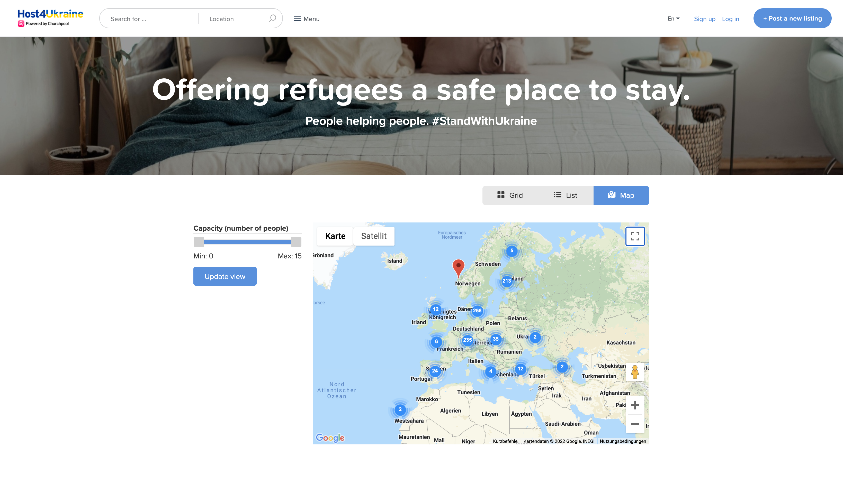Zoom in the map with plus
The width and height of the screenshot is (843, 504).
[x=635, y=405]
